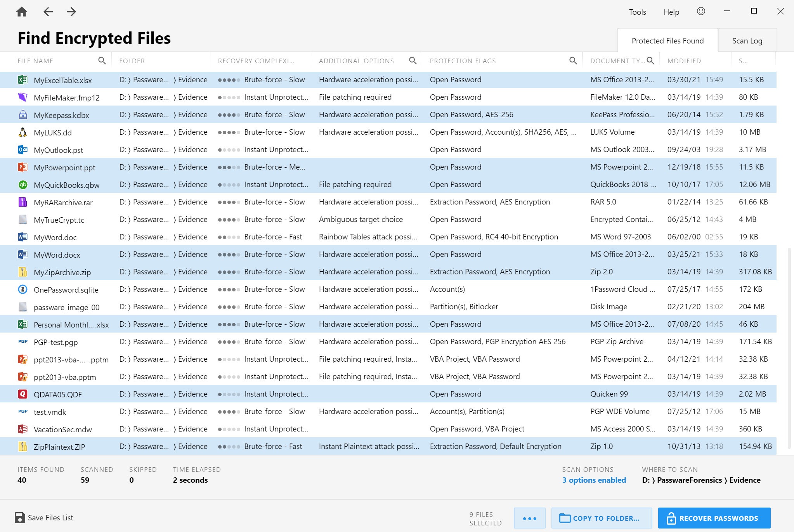This screenshot has height=532, width=794.
Task: Click the KeePass icon of MyKeepass.kdbx
Action: click(23, 115)
